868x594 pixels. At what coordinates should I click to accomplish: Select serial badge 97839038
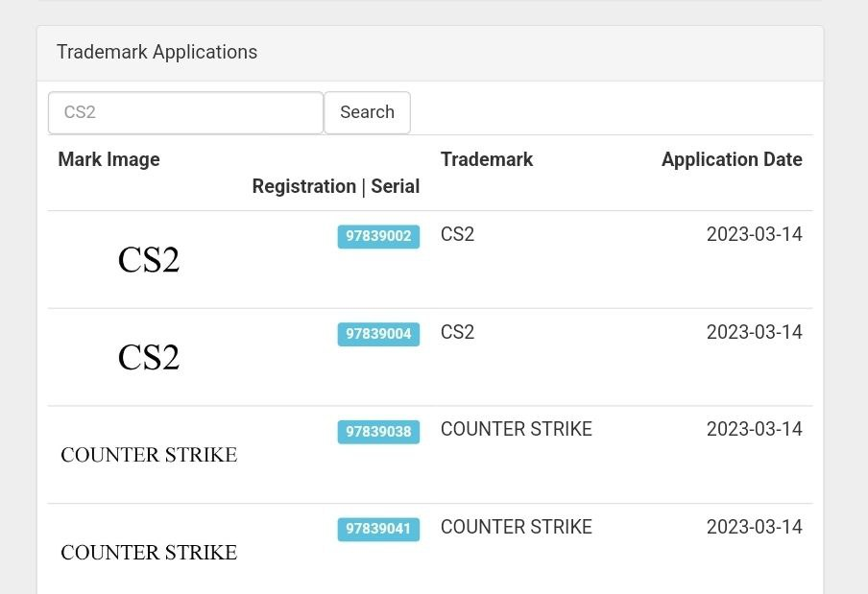coord(378,432)
